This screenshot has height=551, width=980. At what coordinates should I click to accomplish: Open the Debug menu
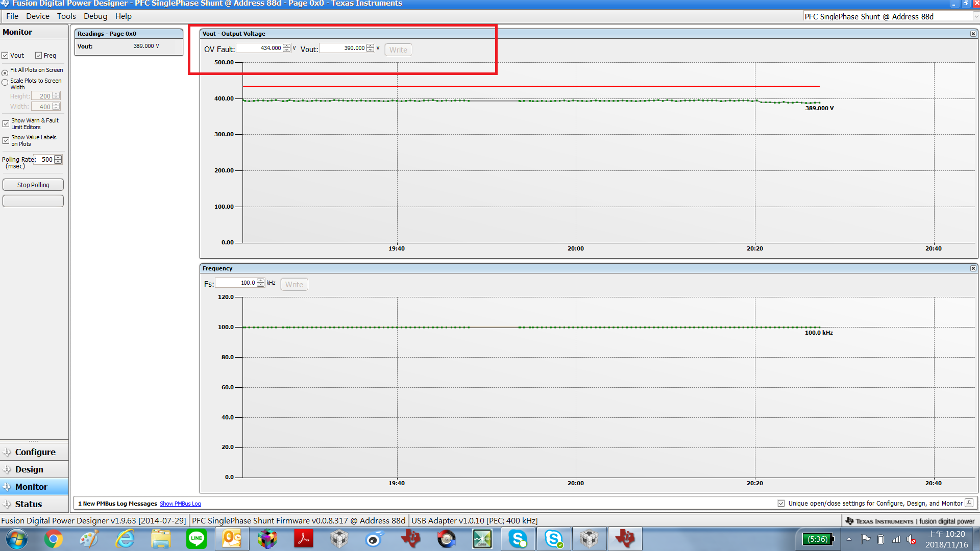pyautogui.click(x=95, y=16)
